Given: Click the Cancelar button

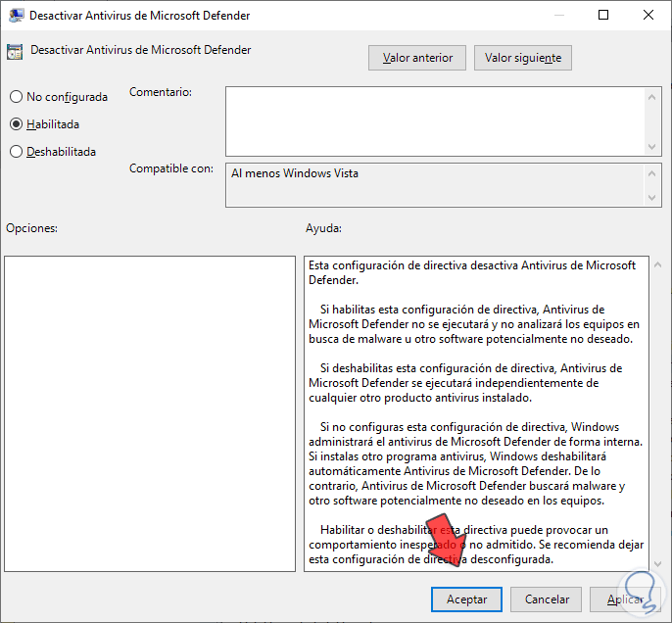Looking at the screenshot, I should pyautogui.click(x=547, y=599).
